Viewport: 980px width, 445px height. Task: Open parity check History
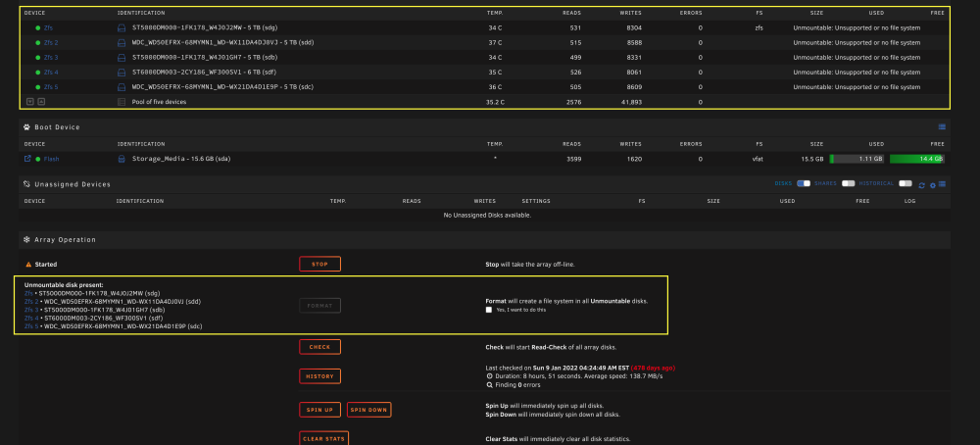pyautogui.click(x=320, y=376)
